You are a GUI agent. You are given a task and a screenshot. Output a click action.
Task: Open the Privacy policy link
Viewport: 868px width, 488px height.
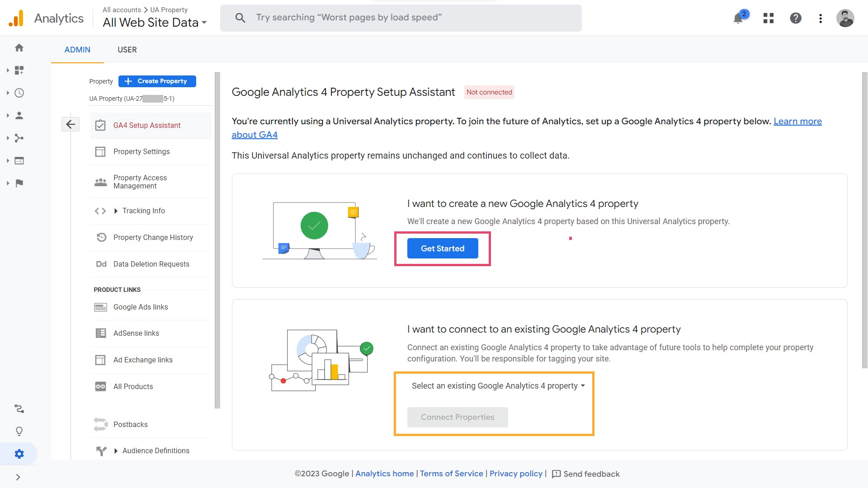point(516,474)
